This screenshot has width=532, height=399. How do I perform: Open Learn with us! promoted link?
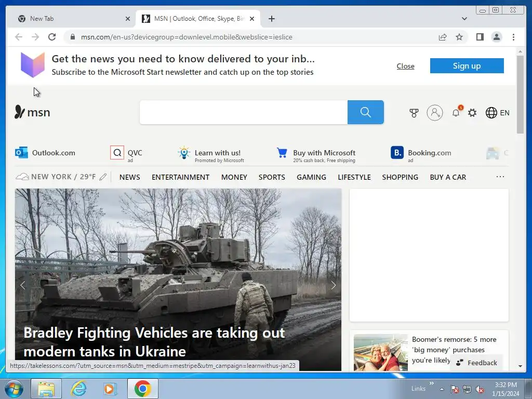[210, 153]
